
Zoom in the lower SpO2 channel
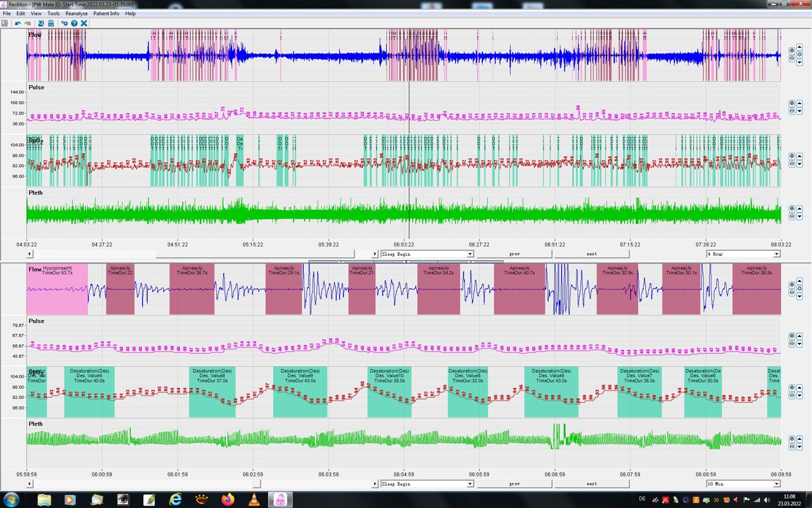[792, 387]
